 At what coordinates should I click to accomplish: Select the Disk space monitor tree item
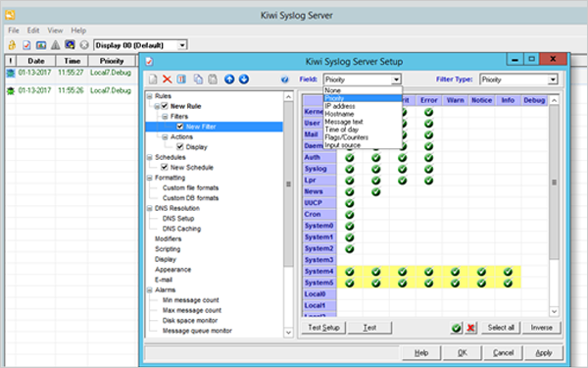click(x=190, y=321)
